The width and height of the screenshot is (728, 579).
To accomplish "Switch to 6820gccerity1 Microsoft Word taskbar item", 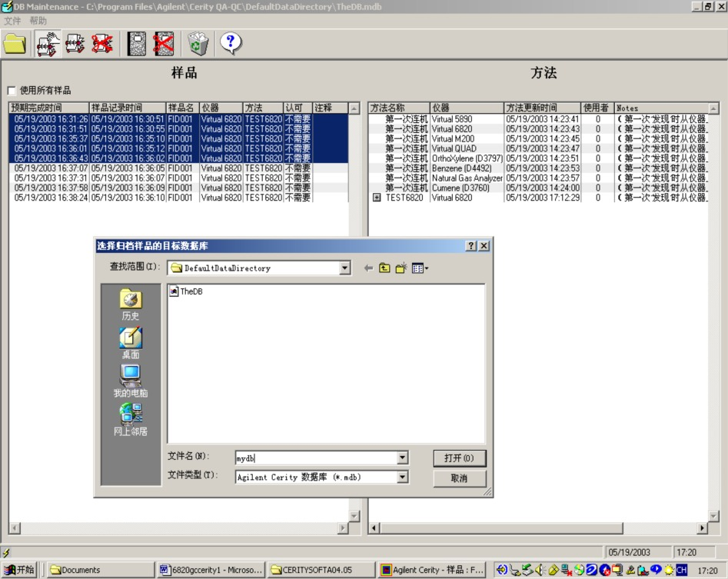I will point(211,570).
